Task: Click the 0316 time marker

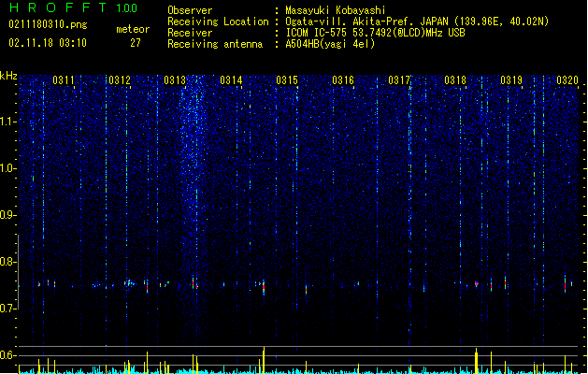Action: coord(343,80)
